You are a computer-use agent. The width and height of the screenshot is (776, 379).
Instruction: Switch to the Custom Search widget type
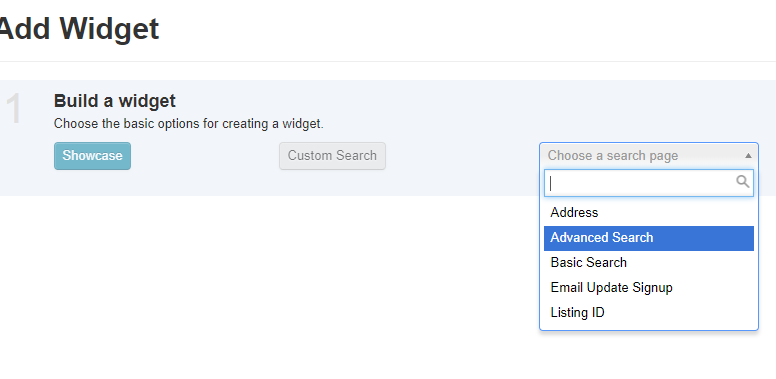pos(332,156)
